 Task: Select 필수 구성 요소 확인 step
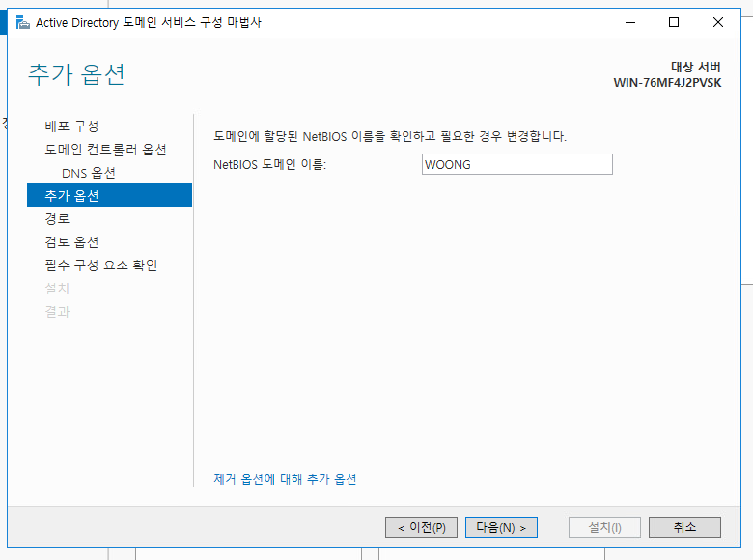tap(100, 266)
